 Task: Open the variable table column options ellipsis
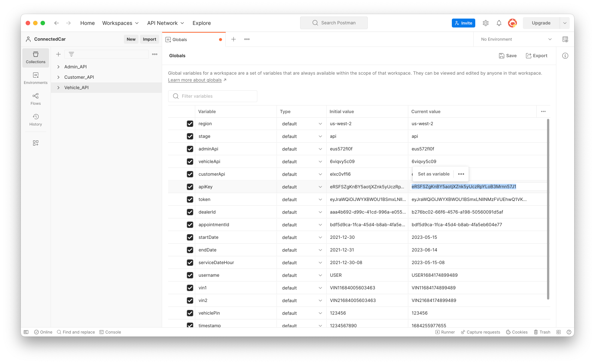[543, 111]
